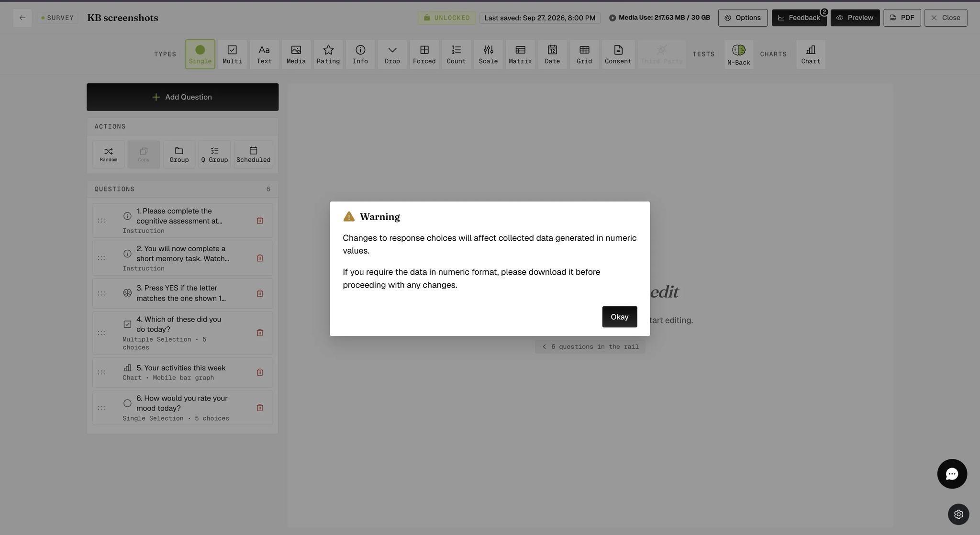Export the survey as PDF

[902, 18]
